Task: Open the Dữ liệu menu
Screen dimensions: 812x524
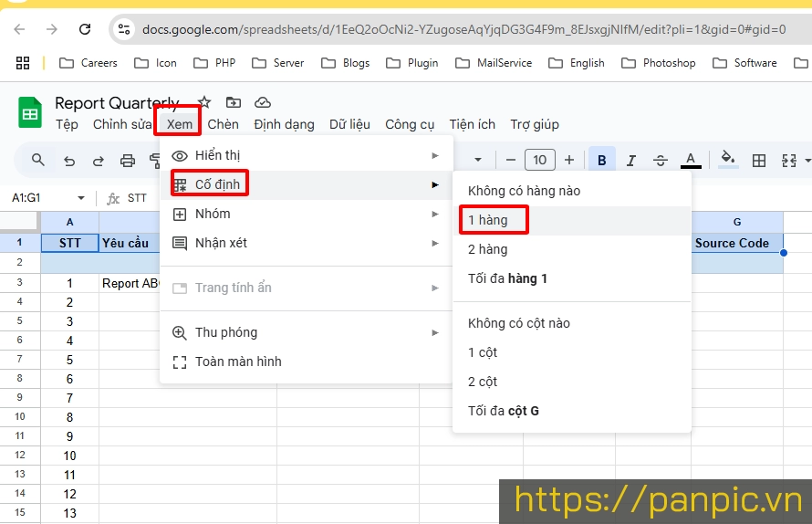Action: click(x=349, y=124)
